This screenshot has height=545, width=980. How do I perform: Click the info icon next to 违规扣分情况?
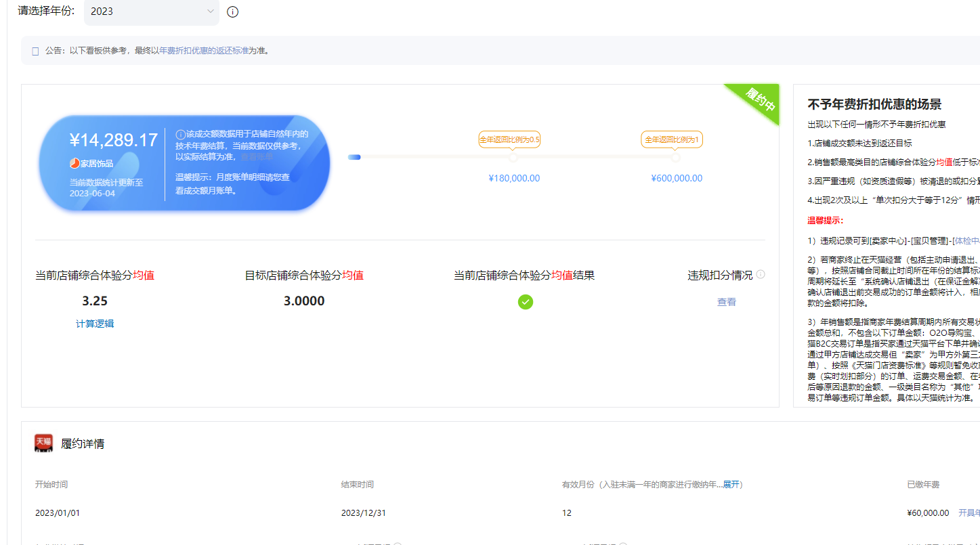click(761, 274)
